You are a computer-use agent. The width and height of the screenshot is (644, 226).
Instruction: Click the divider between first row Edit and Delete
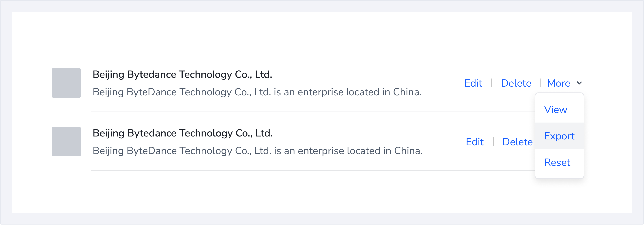[492, 83]
